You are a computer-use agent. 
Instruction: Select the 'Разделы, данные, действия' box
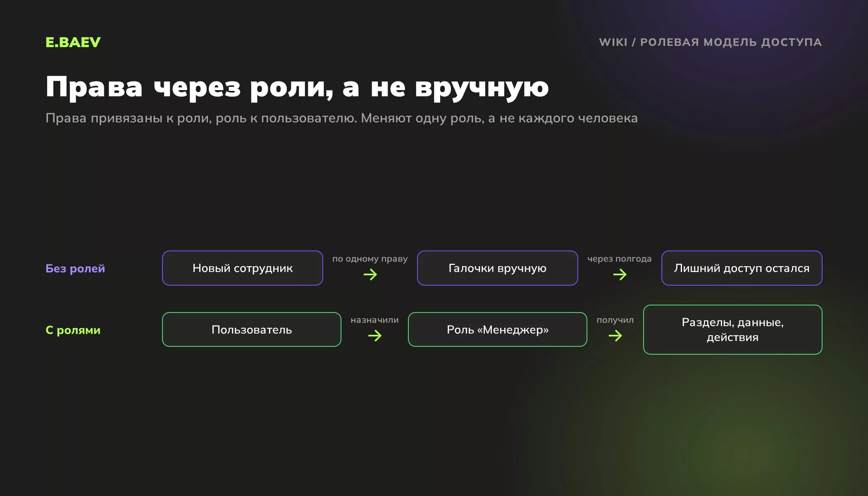tap(732, 329)
